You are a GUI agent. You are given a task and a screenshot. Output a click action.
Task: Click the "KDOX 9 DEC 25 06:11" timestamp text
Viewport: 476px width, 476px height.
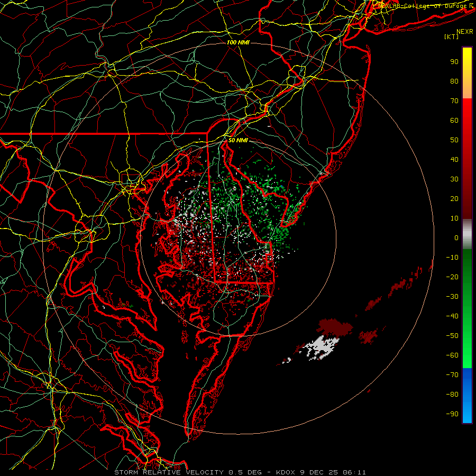(321, 472)
